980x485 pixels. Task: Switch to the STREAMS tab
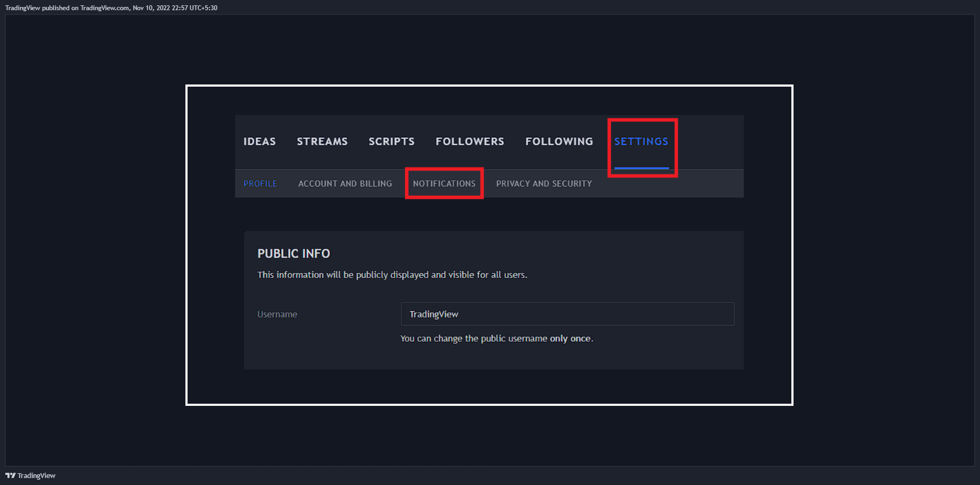322,142
